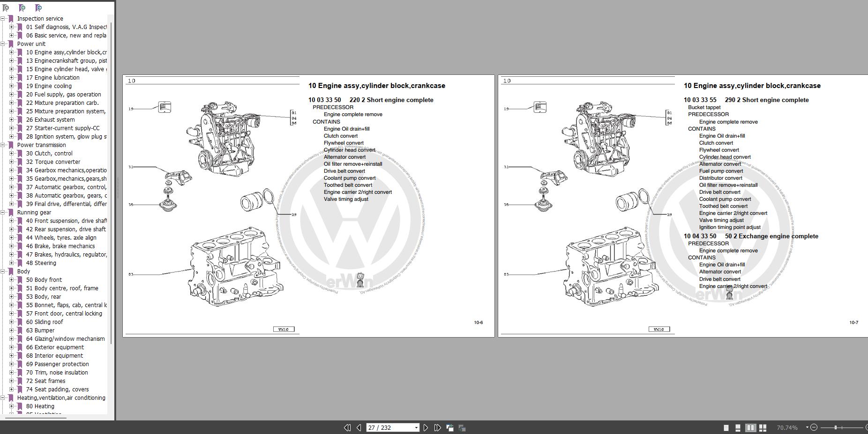Click bookmark icon beside 80 Heating
This screenshot has height=434, width=868.
pos(20,406)
